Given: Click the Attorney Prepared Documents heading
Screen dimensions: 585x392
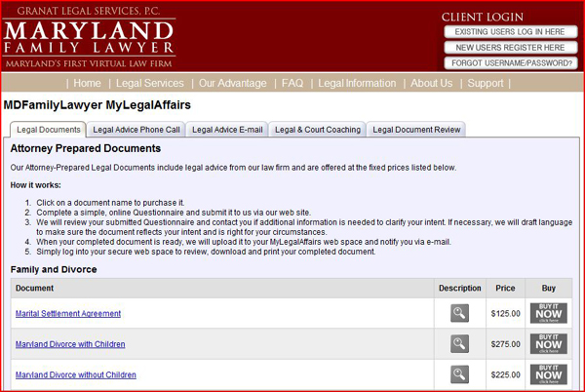Looking at the screenshot, I should coord(86,148).
